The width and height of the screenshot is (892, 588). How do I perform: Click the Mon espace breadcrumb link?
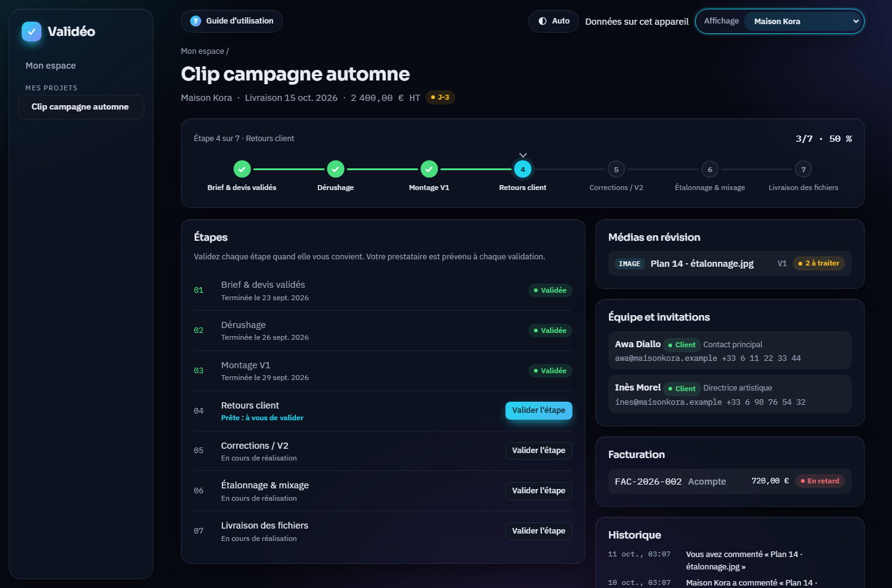pos(203,51)
